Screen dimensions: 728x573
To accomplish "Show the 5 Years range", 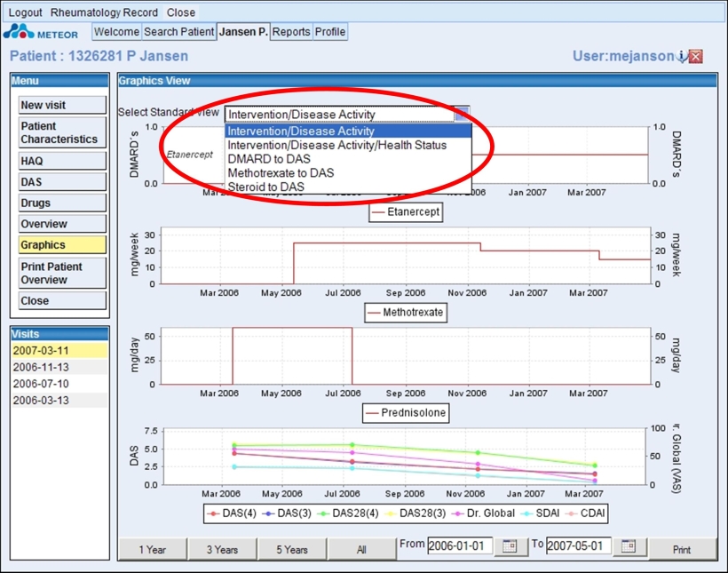I will coord(292,549).
